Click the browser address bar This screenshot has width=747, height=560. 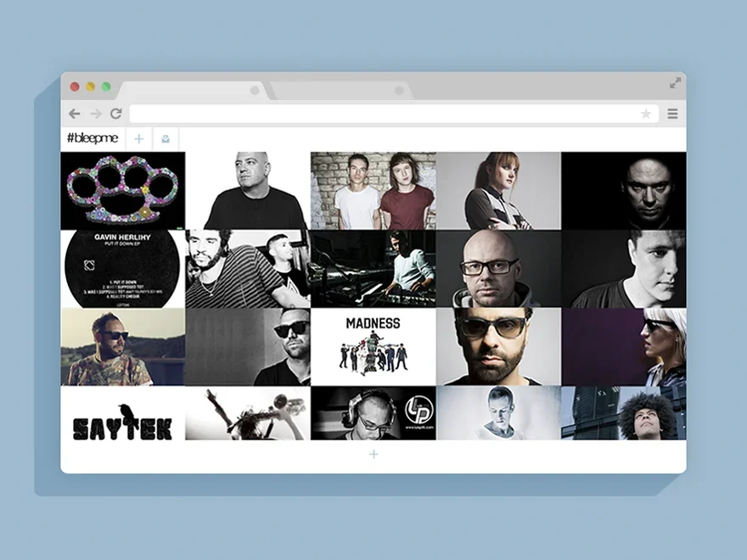pyautogui.click(x=382, y=114)
